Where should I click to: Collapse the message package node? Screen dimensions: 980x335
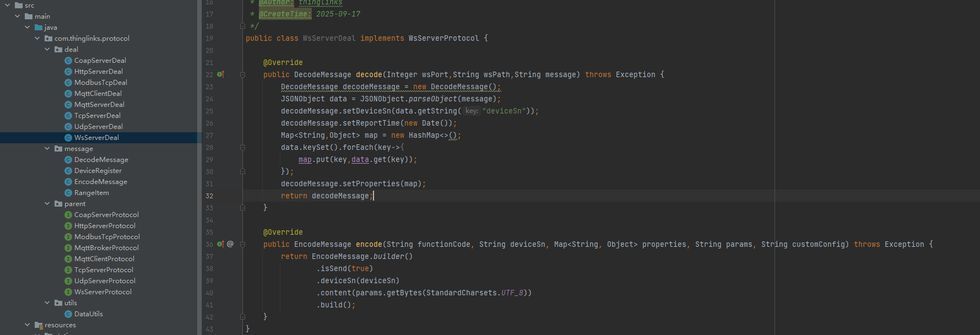[47, 149]
